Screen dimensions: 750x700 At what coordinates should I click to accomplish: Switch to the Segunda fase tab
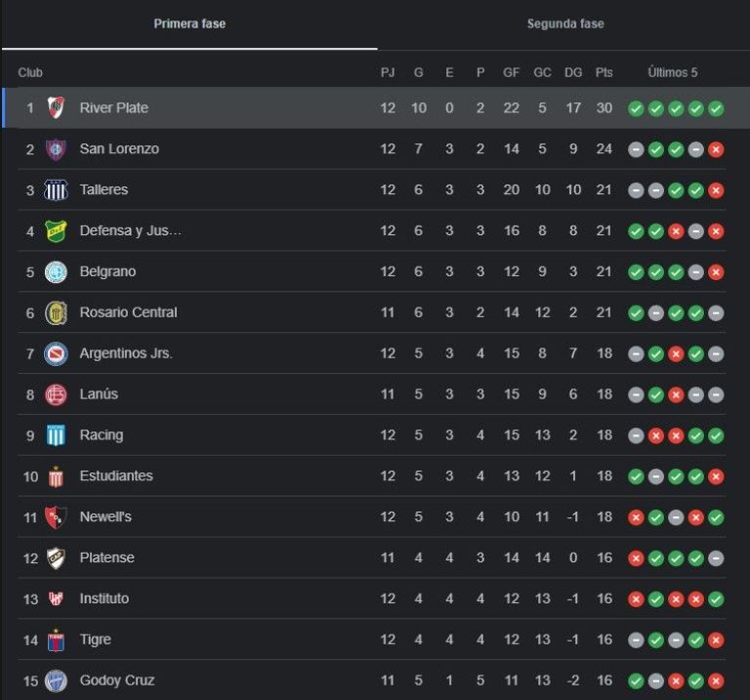(565, 23)
